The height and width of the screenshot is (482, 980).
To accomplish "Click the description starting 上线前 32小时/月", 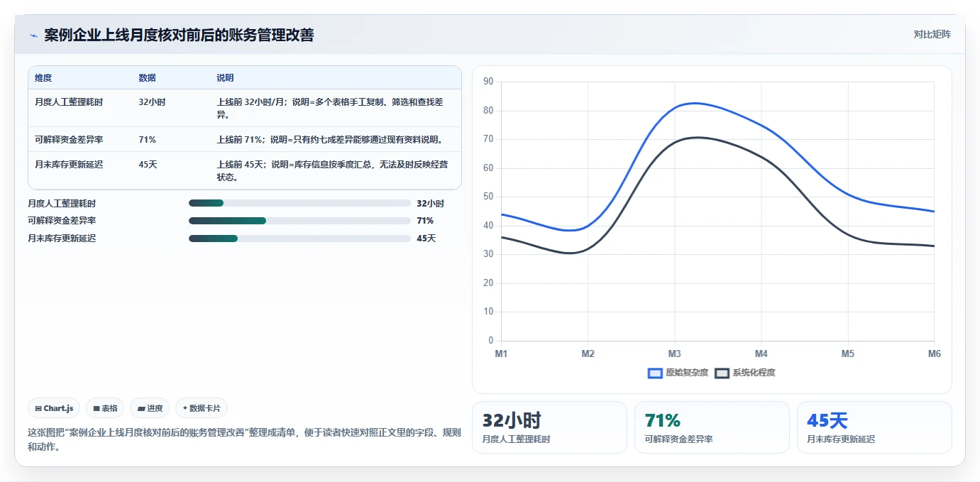I will tap(330, 109).
